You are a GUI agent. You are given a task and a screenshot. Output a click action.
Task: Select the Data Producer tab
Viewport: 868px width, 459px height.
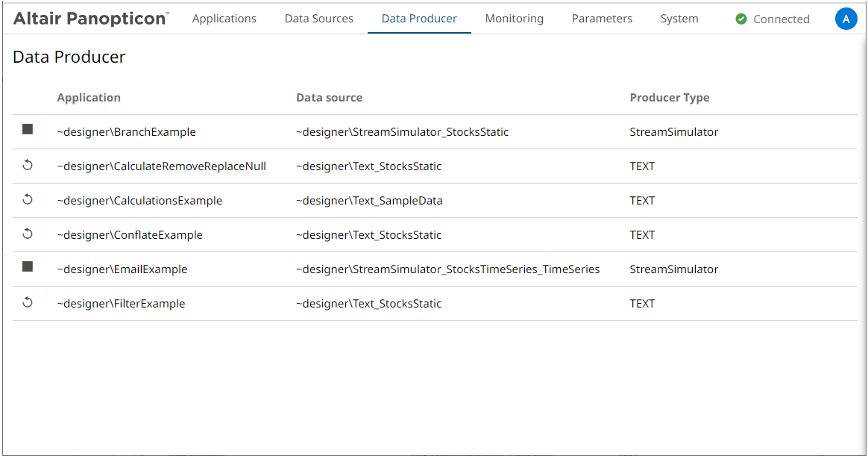pos(419,19)
